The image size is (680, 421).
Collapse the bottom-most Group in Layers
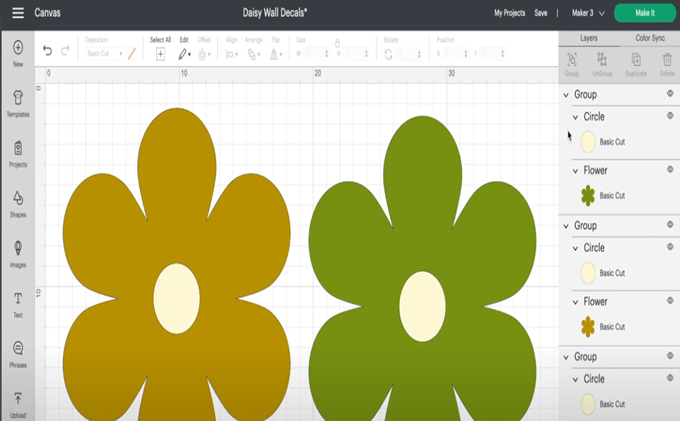point(566,358)
